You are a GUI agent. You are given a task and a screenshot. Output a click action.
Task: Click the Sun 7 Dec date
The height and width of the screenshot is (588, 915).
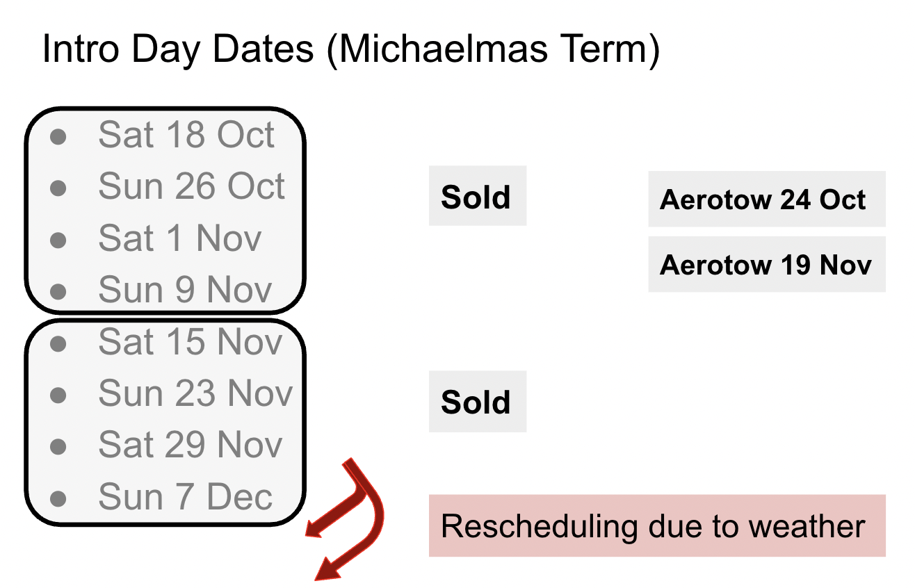(185, 497)
